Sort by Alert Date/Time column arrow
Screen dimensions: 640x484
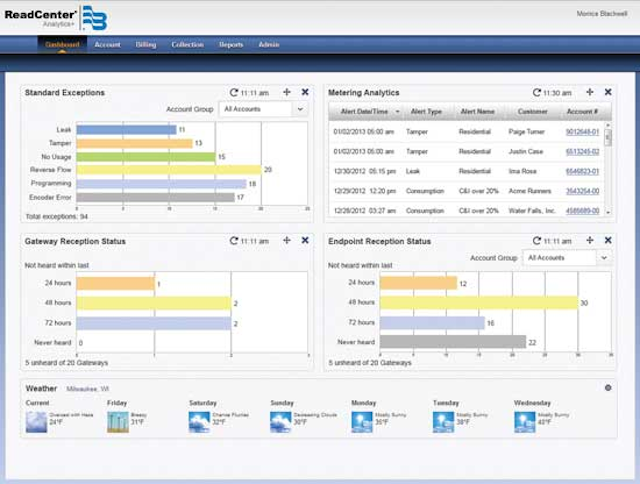397,111
